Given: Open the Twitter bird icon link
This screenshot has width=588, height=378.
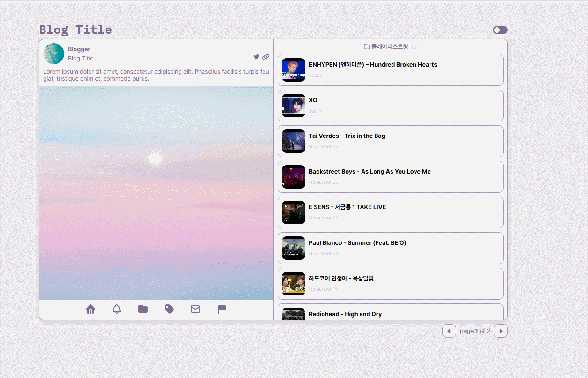Looking at the screenshot, I should click(x=256, y=57).
